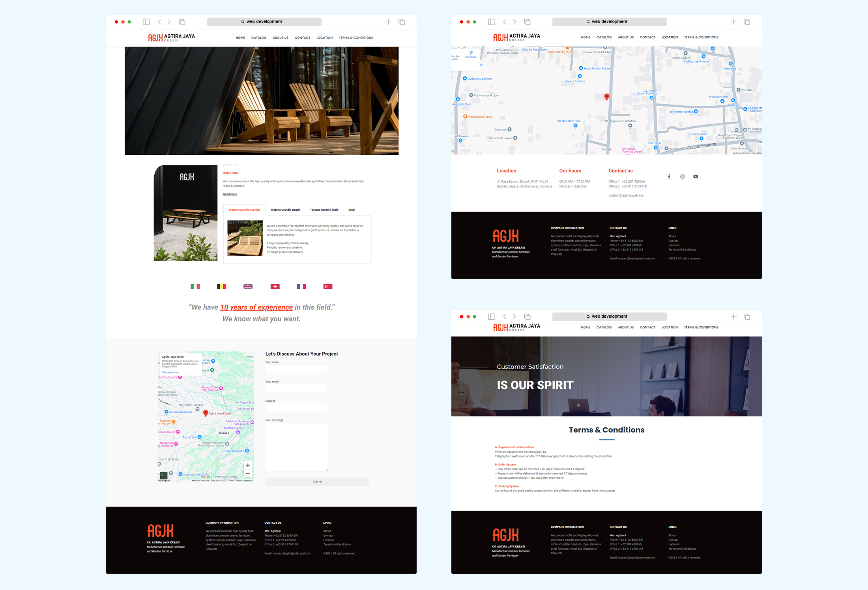Viewport: 868px width, 590px height.
Task: Open the Stool tab
Action: tap(352, 210)
